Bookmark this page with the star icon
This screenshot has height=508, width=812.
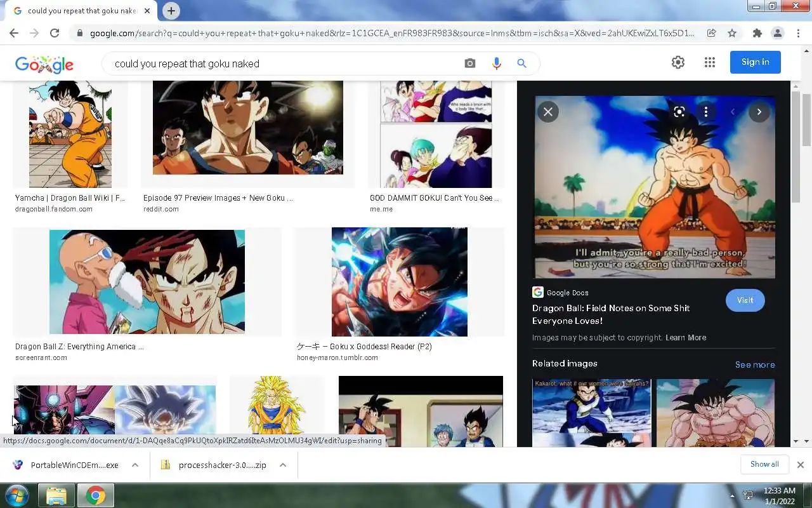pyautogui.click(x=732, y=33)
